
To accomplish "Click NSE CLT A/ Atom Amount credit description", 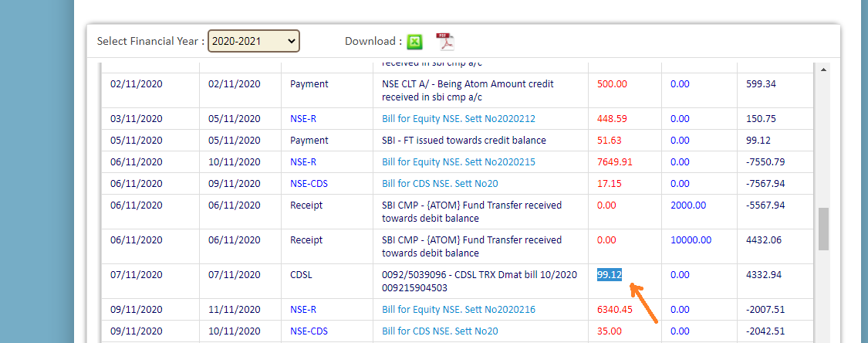I will (x=468, y=91).
